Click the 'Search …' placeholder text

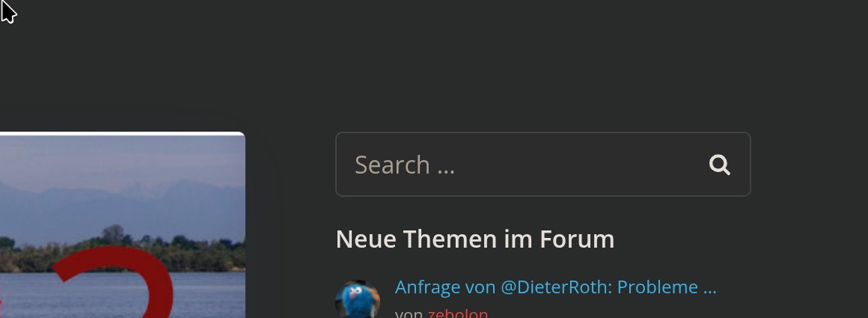(x=405, y=165)
